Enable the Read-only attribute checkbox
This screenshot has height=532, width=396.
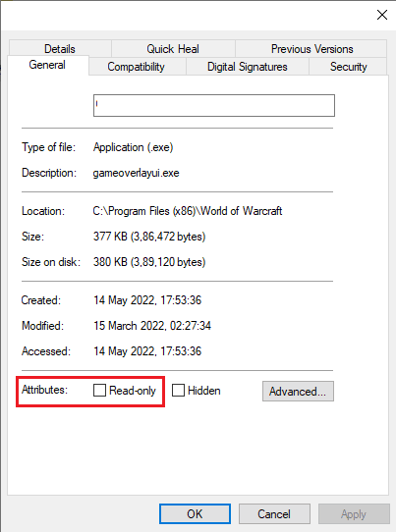coord(99,391)
